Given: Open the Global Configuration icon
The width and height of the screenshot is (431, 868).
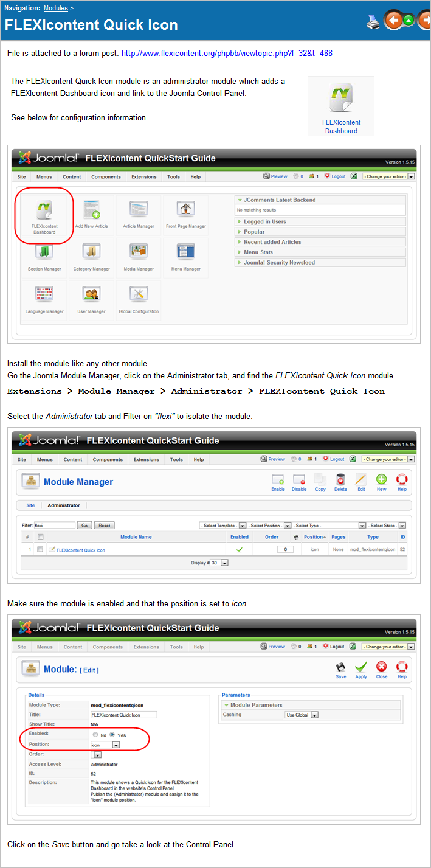Looking at the screenshot, I should [139, 301].
